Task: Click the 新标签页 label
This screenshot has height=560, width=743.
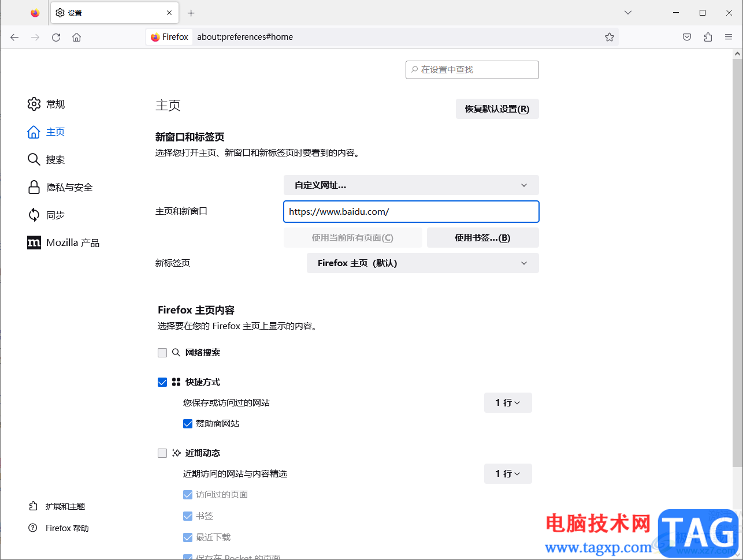Action: tap(173, 263)
